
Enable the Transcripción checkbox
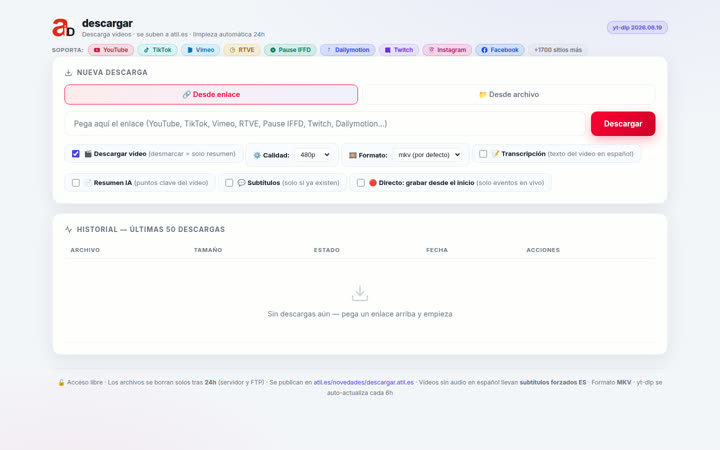click(x=483, y=154)
